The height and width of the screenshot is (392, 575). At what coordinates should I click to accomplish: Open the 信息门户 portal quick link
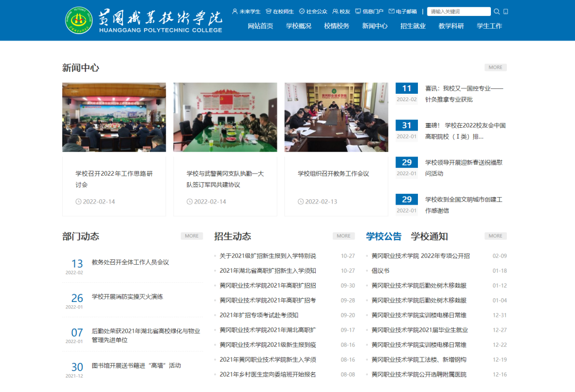coord(369,12)
